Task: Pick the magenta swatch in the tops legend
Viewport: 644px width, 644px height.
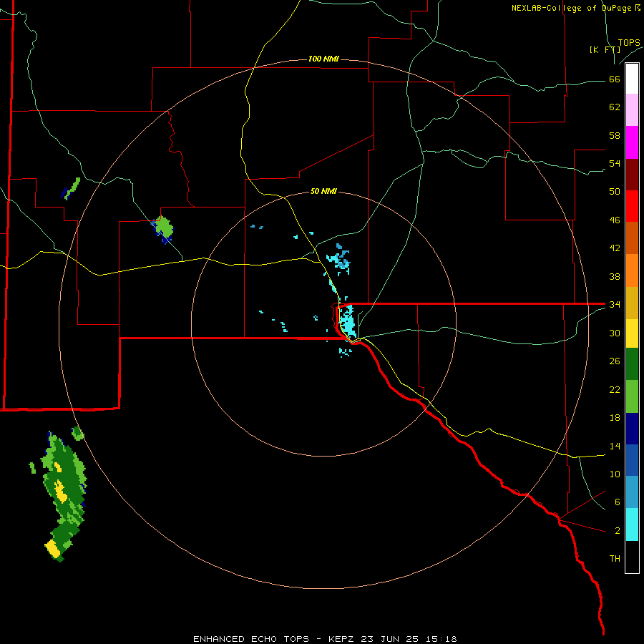Action: 632,142
